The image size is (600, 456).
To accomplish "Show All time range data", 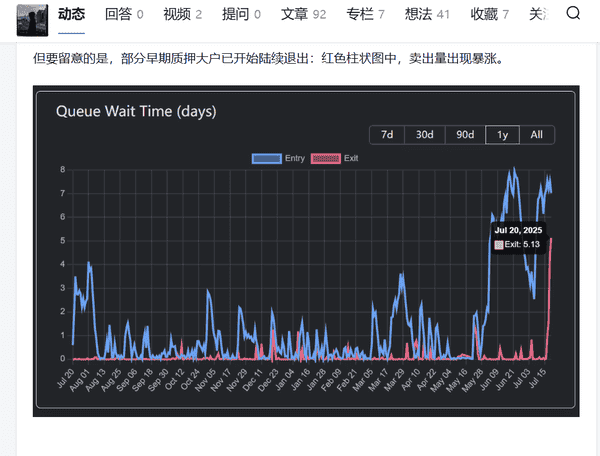I will (x=537, y=135).
